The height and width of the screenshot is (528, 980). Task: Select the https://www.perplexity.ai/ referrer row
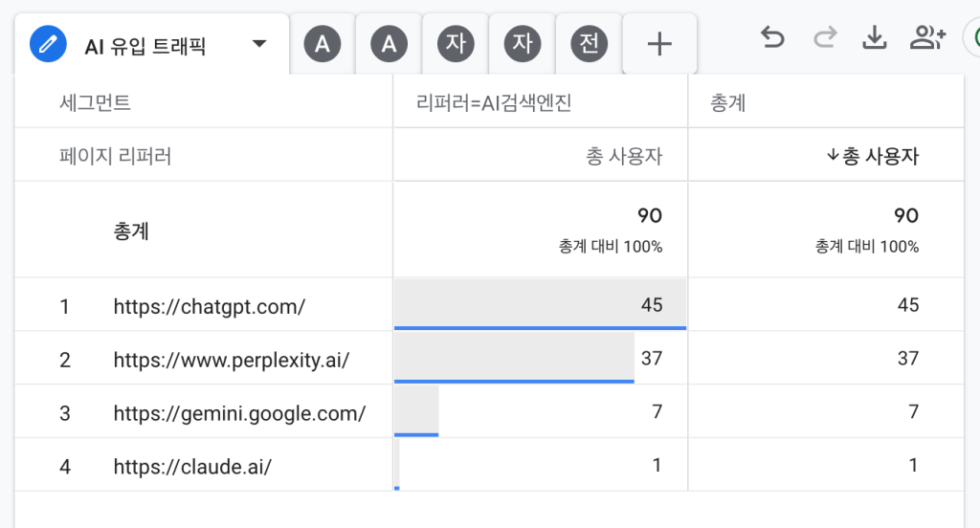(x=231, y=360)
